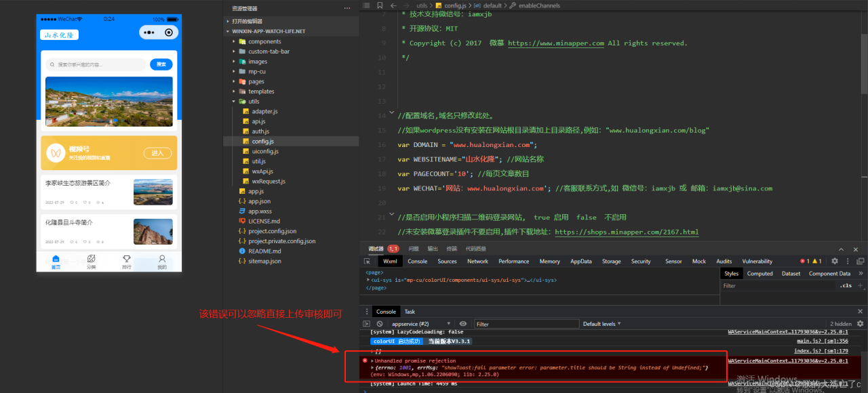Clear console with the ban icon
Image resolution: width=868 pixels, height=393 pixels.
[380, 324]
